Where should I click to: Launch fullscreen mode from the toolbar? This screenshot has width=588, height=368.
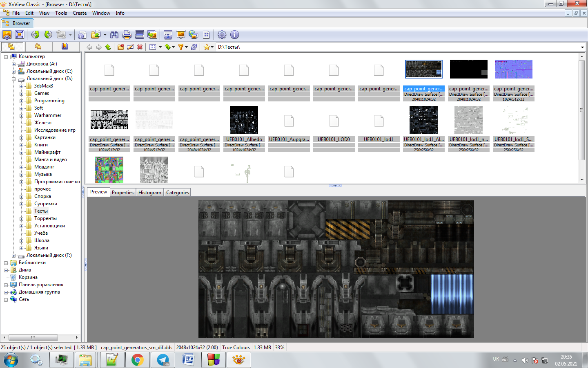tap(20, 35)
